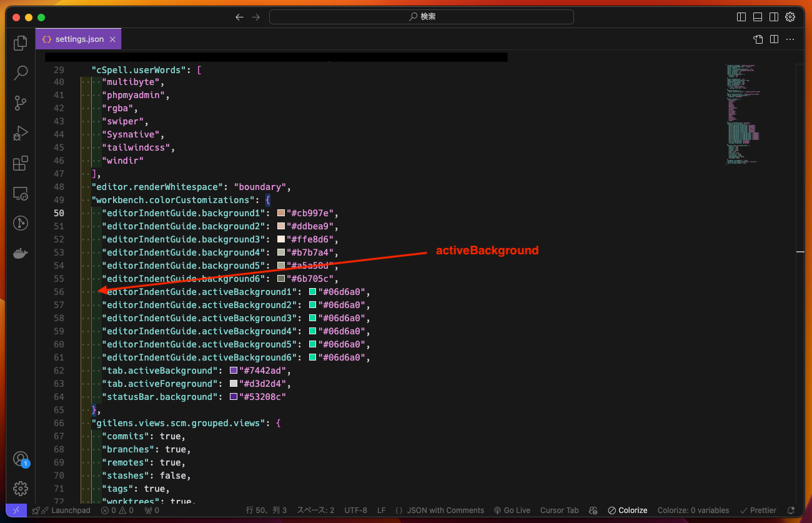
Task: Click the minimap code overview
Action: (742, 113)
